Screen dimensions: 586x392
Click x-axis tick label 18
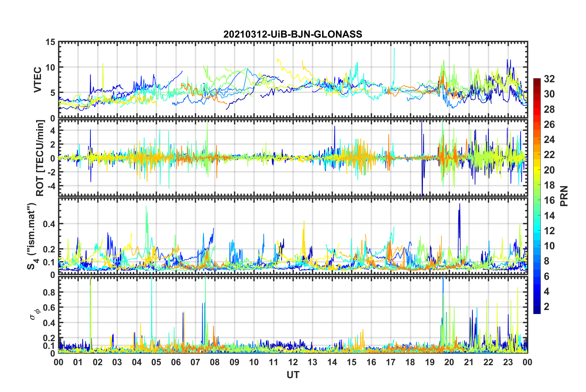[x=410, y=362]
